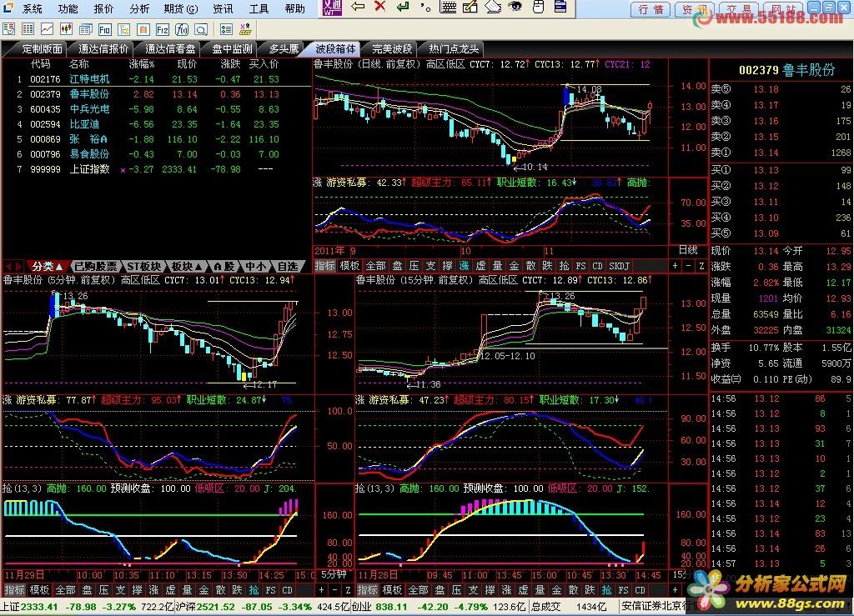Switch to the 热门点龙头 tab
The height and width of the screenshot is (616, 854).
(x=454, y=49)
